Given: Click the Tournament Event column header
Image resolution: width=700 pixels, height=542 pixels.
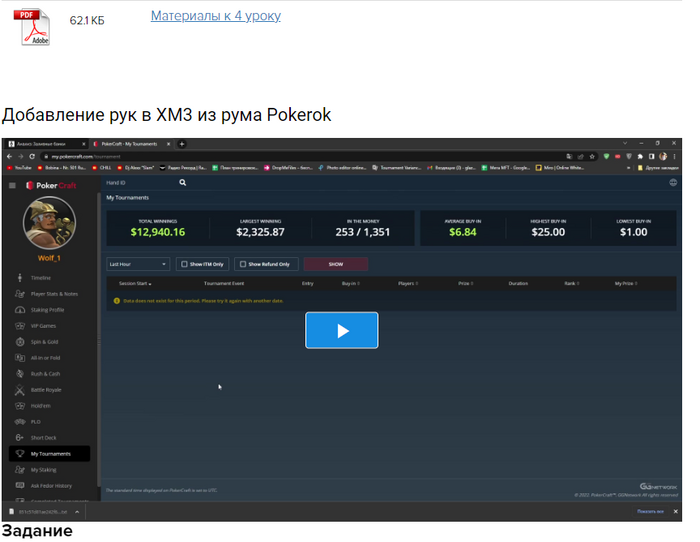Looking at the screenshot, I should tap(224, 284).
